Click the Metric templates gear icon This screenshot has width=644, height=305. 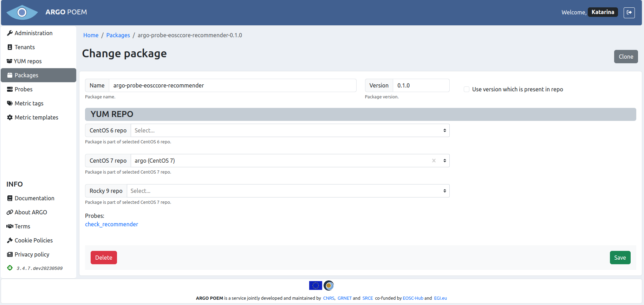coord(10,117)
